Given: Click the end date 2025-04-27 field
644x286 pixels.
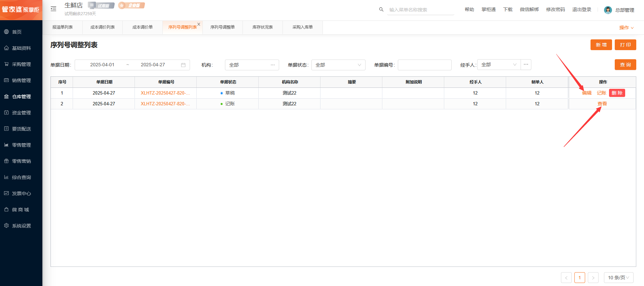Looking at the screenshot, I should click(x=153, y=65).
